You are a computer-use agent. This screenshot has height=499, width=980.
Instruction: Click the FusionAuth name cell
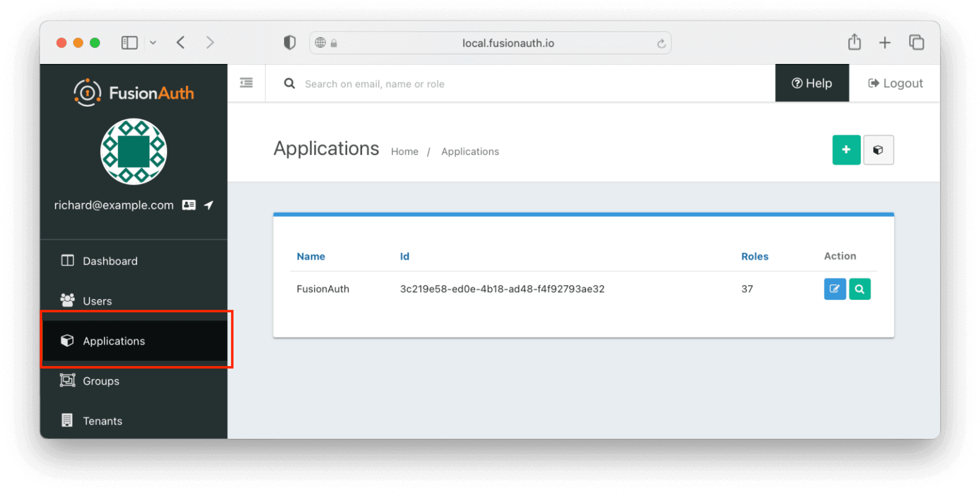[323, 289]
